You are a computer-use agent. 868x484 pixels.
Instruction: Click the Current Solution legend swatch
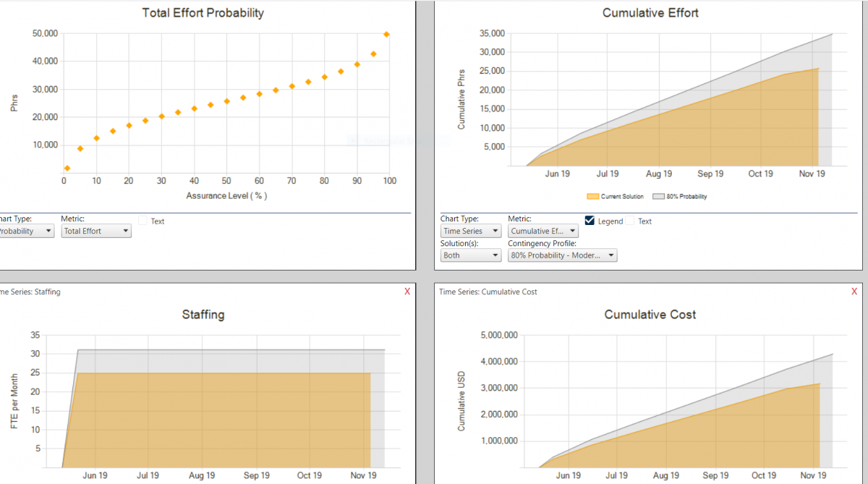tap(593, 197)
